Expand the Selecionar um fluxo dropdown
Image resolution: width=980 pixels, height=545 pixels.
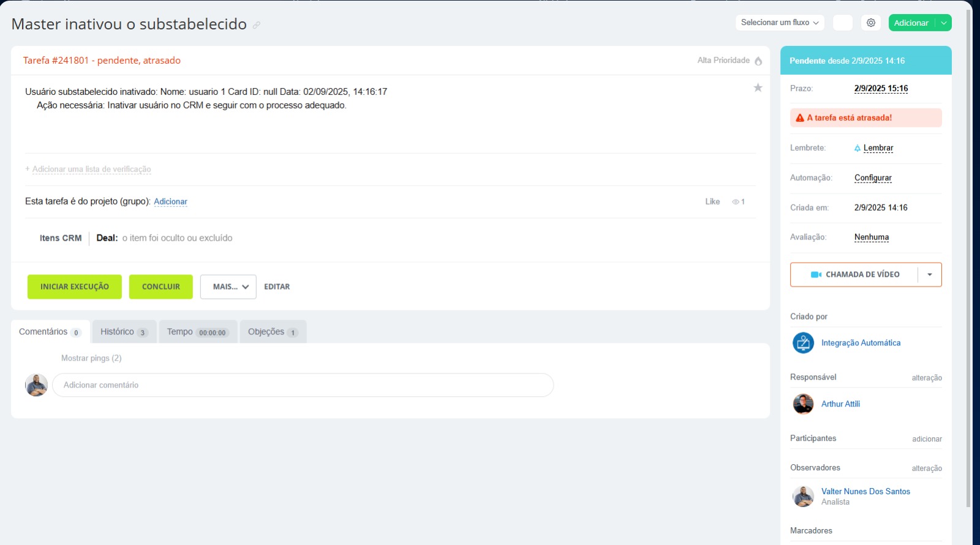779,23
